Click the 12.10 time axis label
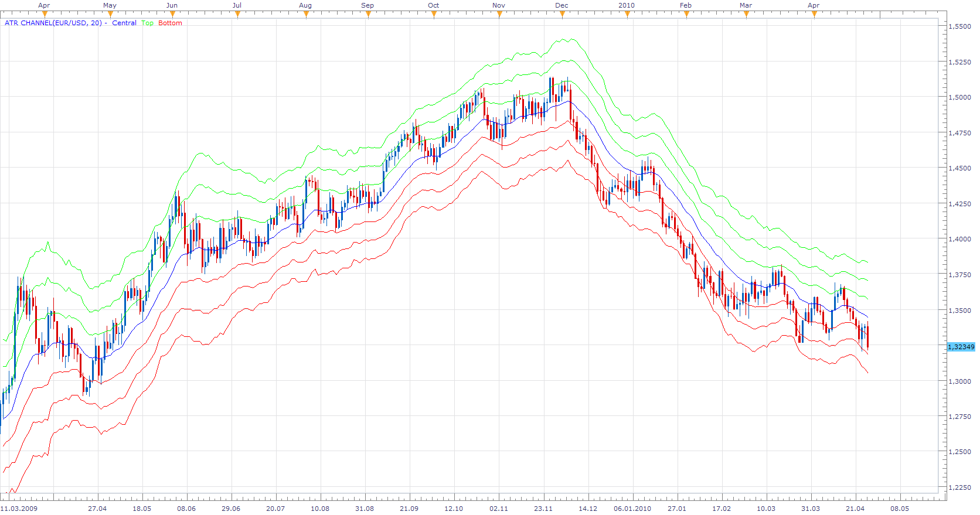980x515 pixels. [x=454, y=508]
